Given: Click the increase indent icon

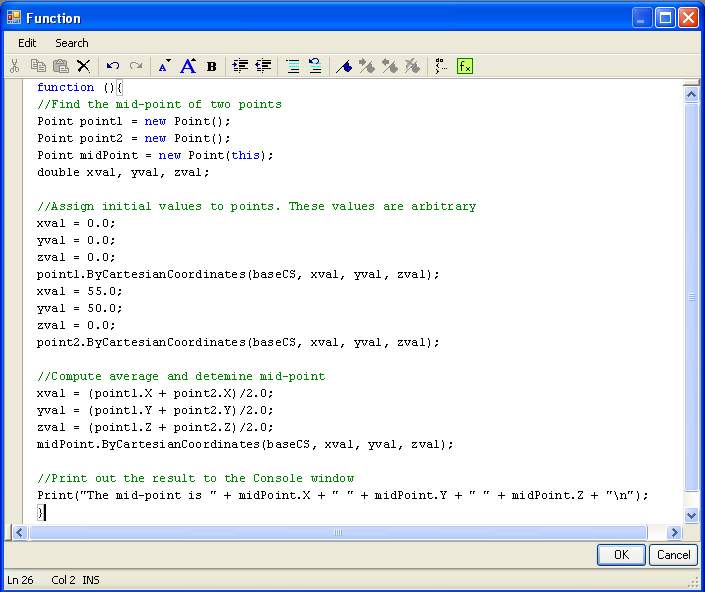Looking at the screenshot, I should pyautogui.click(x=240, y=66).
